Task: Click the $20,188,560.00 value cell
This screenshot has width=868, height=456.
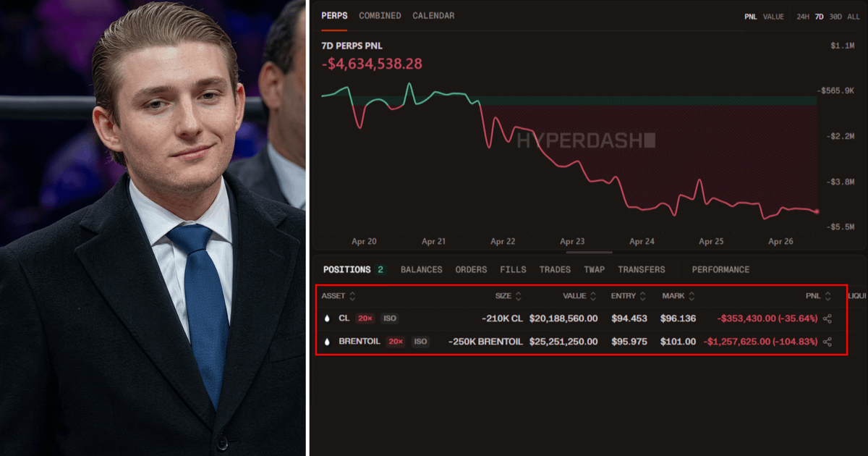Action: tap(563, 318)
